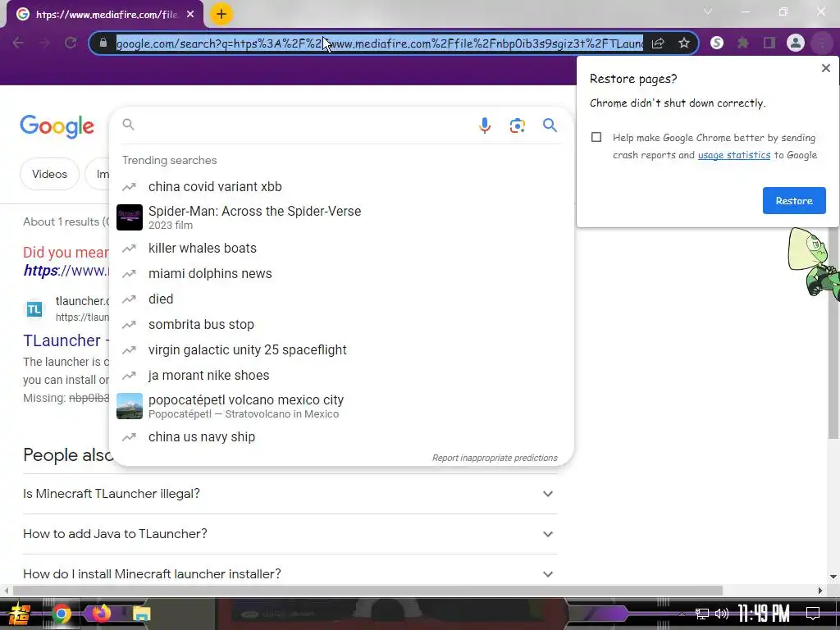The height and width of the screenshot is (630, 840).
Task: Show hidden tray icons chevron
Action: point(682,614)
